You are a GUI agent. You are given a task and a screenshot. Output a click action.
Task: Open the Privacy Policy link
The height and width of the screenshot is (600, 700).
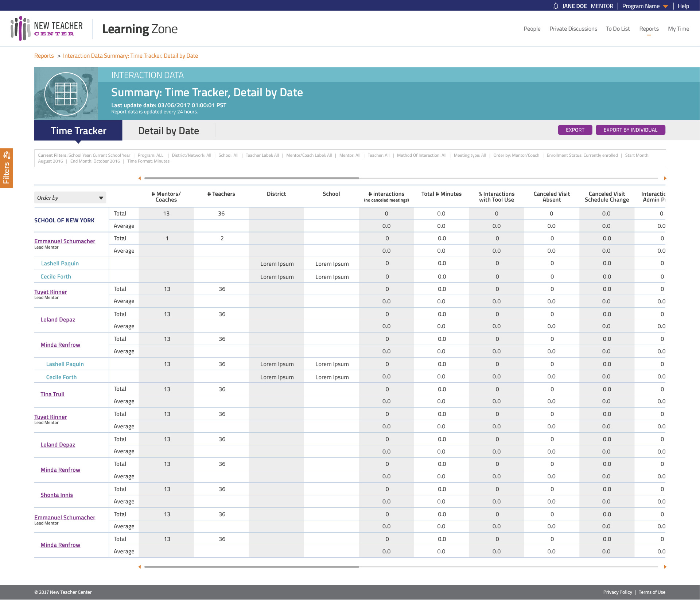(617, 592)
